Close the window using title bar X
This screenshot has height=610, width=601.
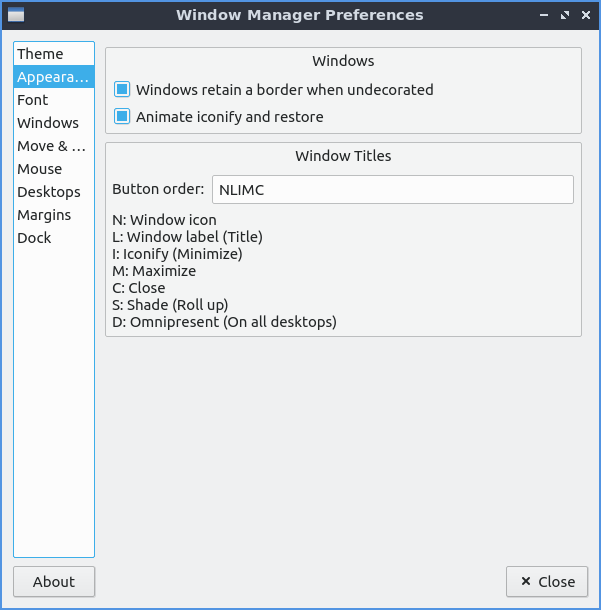click(x=584, y=15)
